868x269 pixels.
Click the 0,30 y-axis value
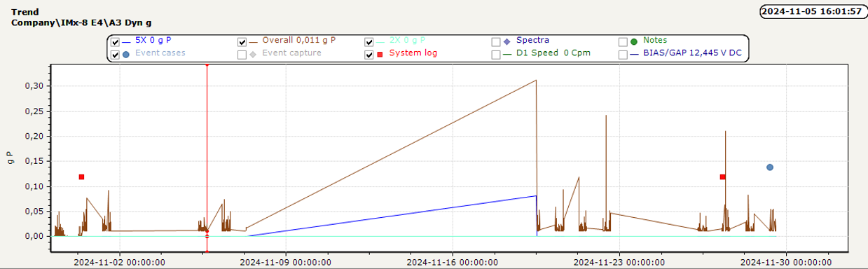[x=34, y=86]
